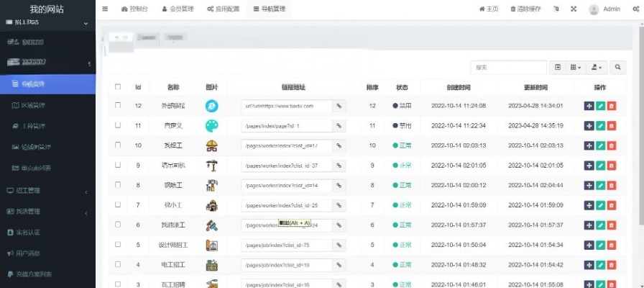Click the red delete icon for row id 9

coord(612,166)
